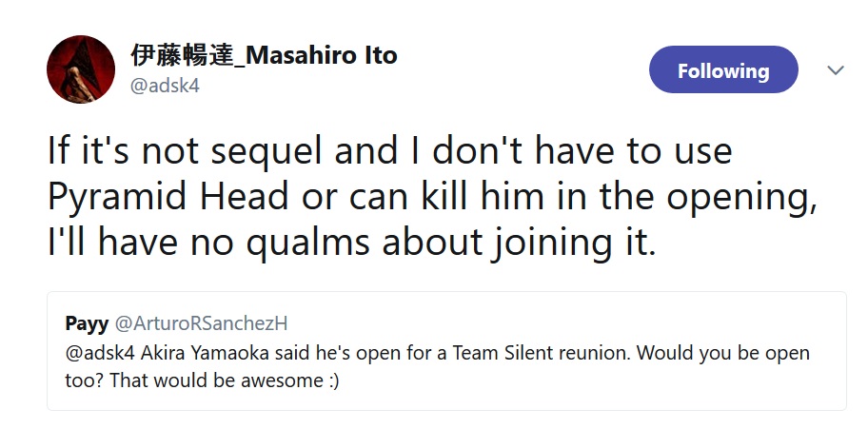This screenshot has width=868, height=429.
Task: Click the "Payy" author name in quoted tweet
Action: tap(86, 322)
